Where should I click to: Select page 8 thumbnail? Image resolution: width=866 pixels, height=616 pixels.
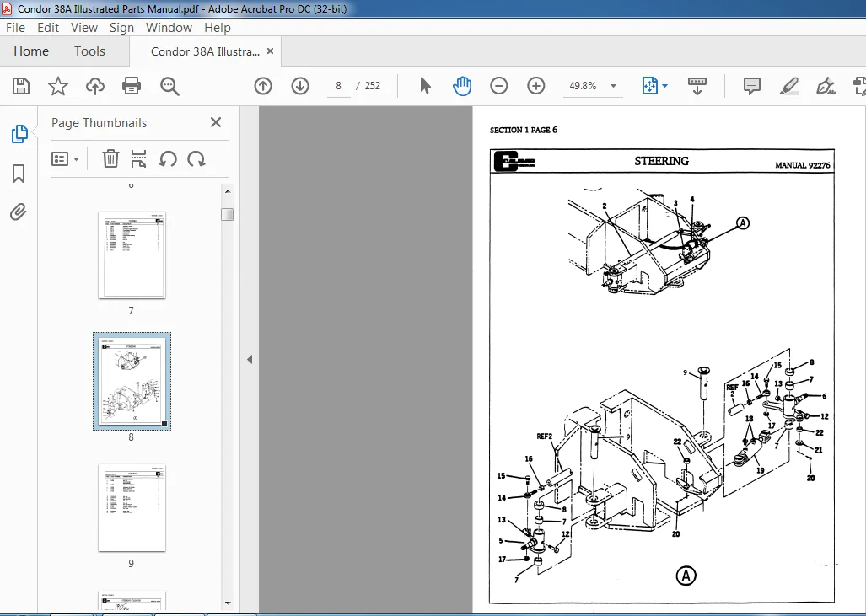tap(132, 381)
